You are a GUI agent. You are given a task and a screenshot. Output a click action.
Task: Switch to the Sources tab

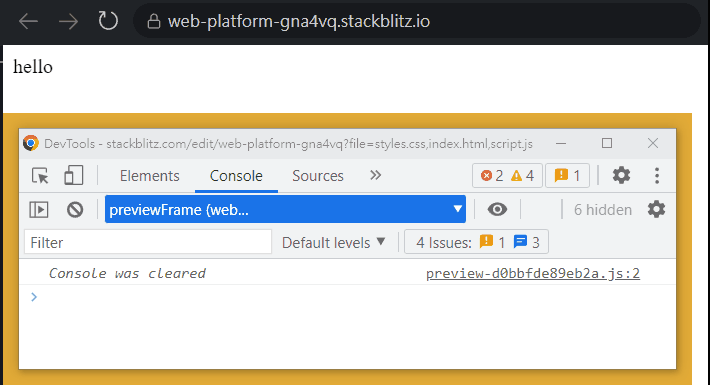(317, 176)
